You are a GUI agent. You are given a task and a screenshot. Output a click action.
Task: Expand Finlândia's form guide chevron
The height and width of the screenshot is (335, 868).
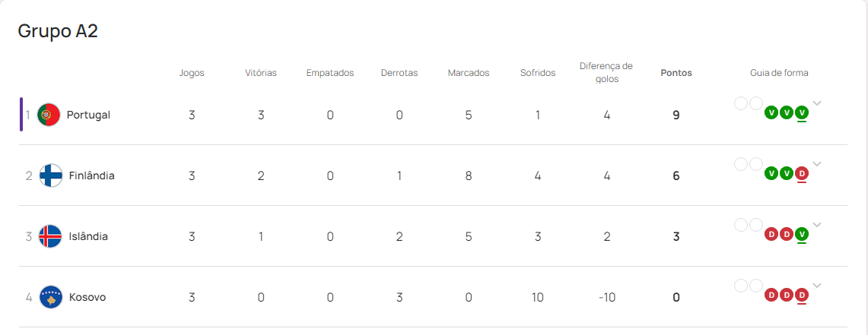817,164
